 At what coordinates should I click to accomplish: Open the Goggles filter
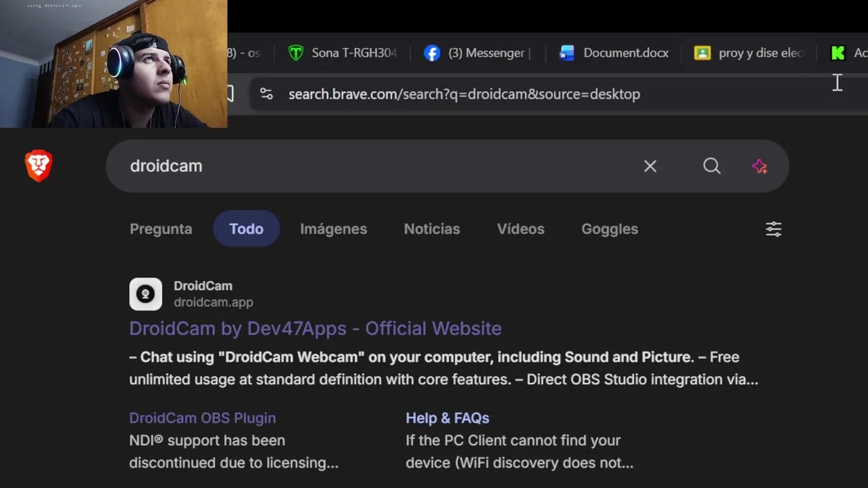click(610, 229)
